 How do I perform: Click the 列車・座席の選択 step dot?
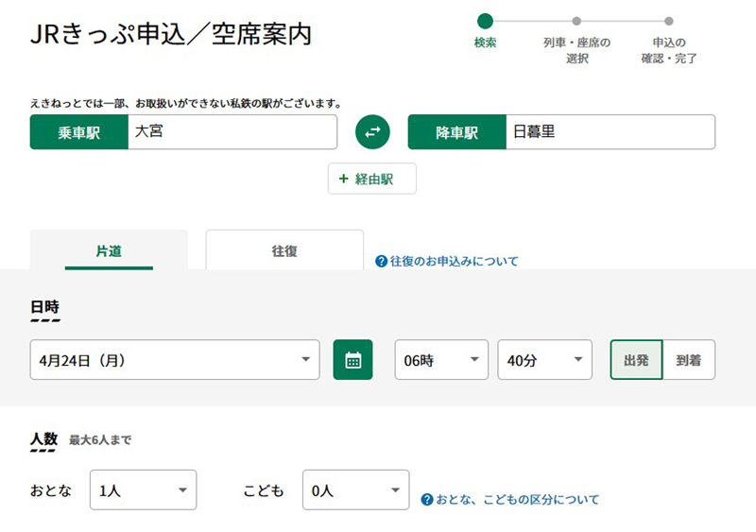tap(576, 21)
